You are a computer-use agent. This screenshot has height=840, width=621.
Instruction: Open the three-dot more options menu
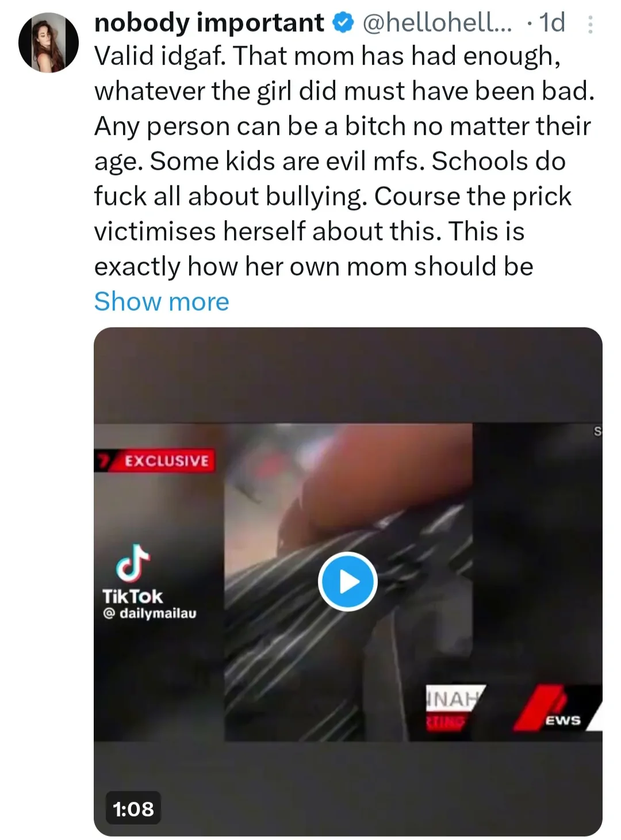590,24
